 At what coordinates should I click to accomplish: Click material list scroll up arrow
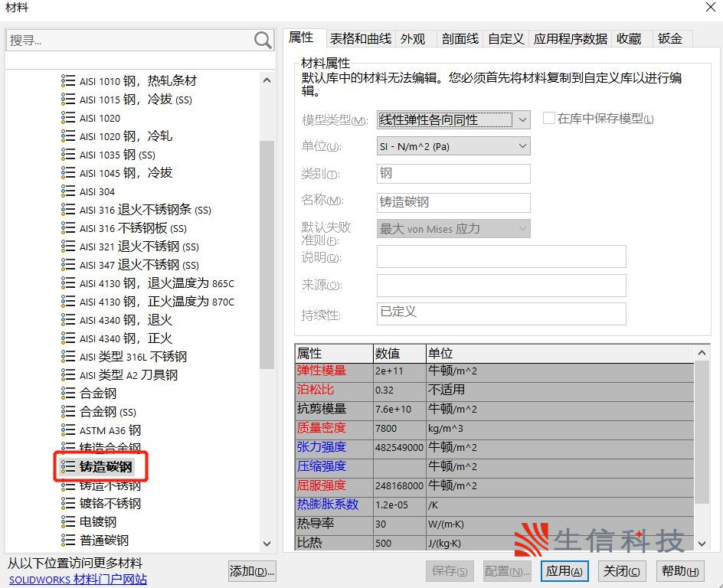pos(267,80)
